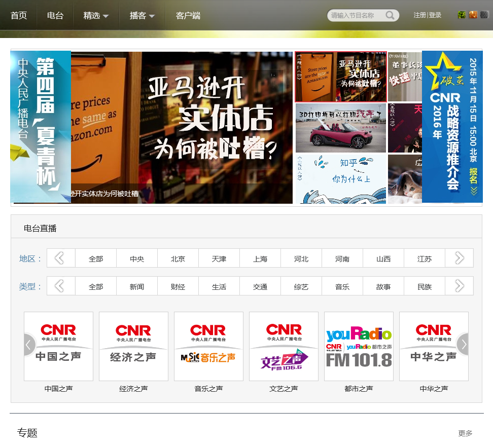
Task: Filter region by 河北
Action: point(301,259)
